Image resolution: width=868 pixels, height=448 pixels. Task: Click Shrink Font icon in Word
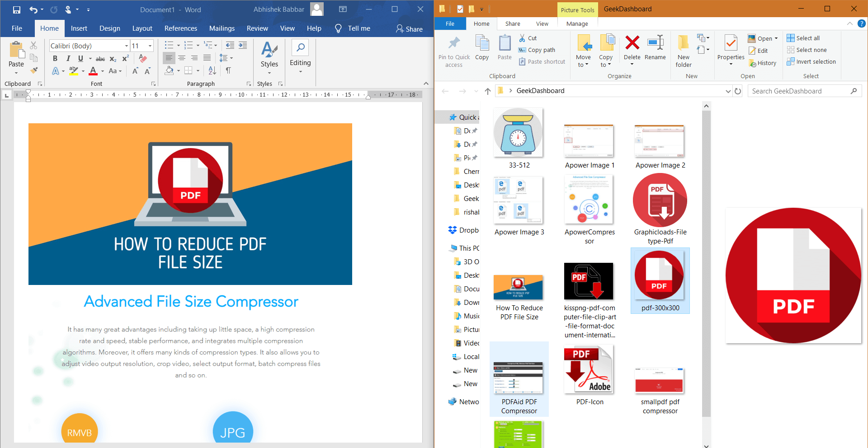click(x=147, y=71)
